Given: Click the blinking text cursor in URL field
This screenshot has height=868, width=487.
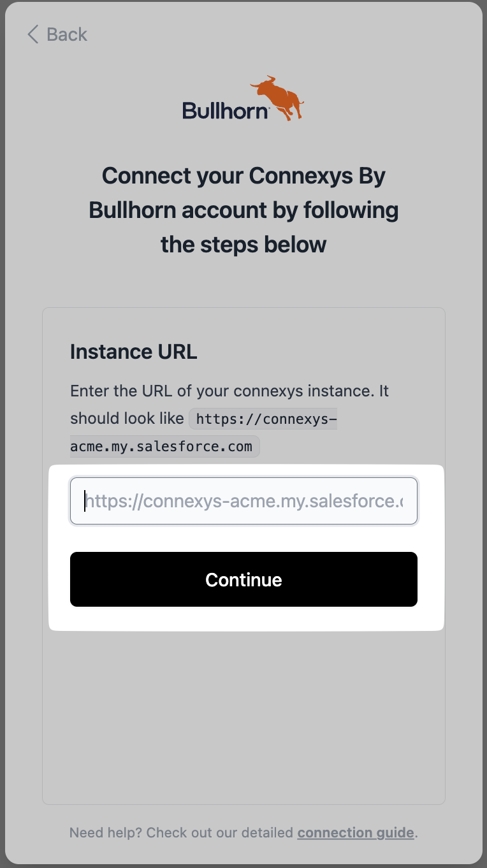Looking at the screenshot, I should coord(84,501).
